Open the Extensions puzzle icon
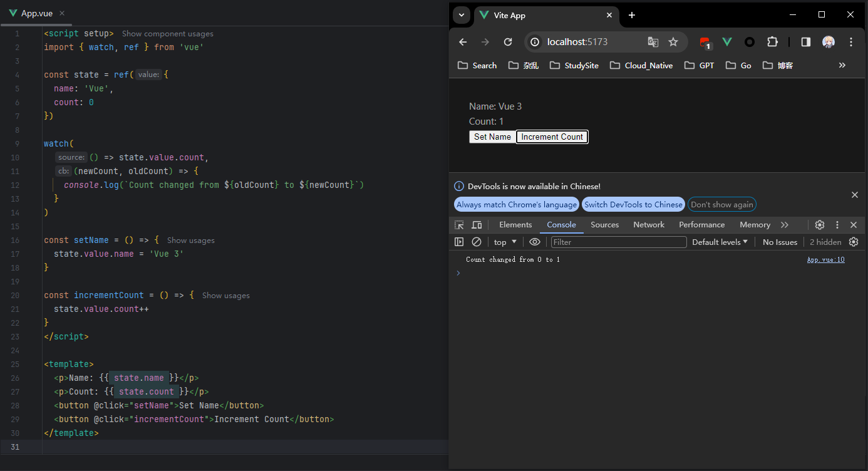Screen dimensions: 868x471 click(772, 42)
